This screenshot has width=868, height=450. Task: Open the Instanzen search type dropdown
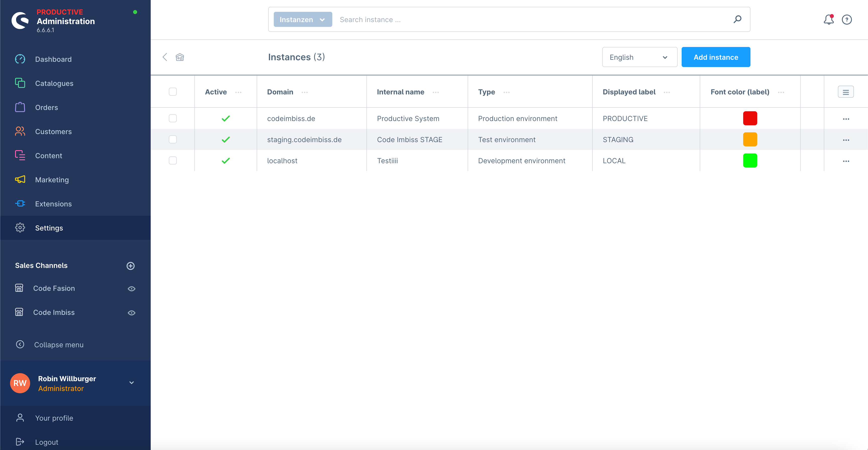point(303,20)
